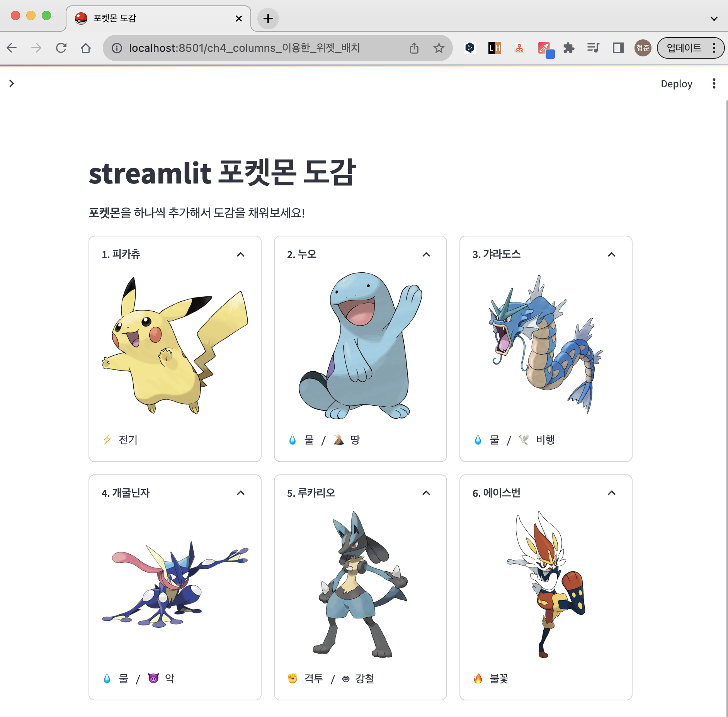Click the Share page icon
Screen dimensions: 728x717
click(x=414, y=48)
